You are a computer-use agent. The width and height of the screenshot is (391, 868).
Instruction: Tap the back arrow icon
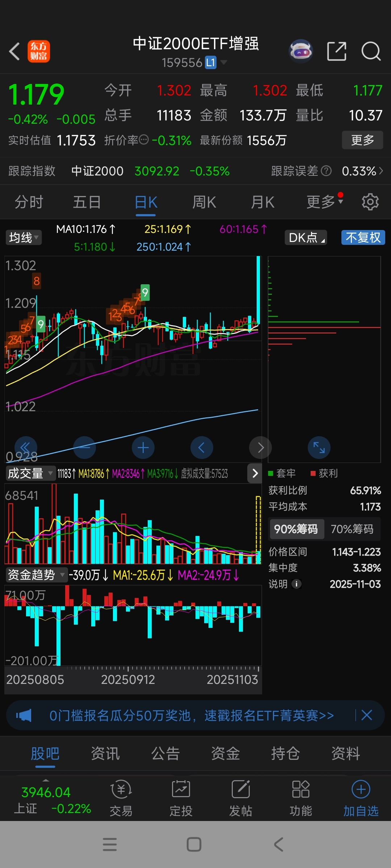tap(14, 51)
